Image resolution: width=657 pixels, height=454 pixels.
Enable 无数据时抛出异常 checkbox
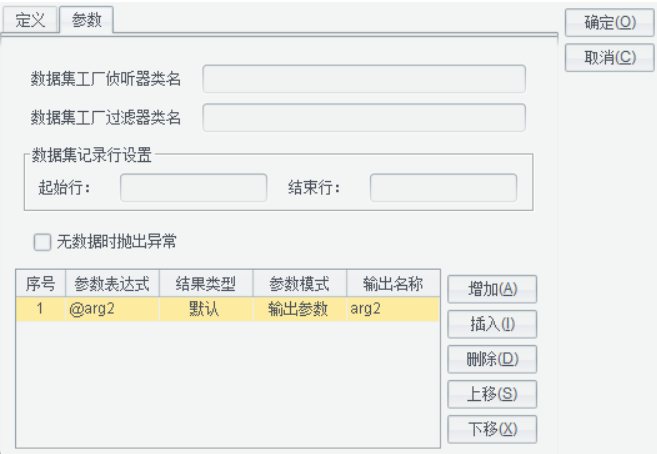pos(42,242)
